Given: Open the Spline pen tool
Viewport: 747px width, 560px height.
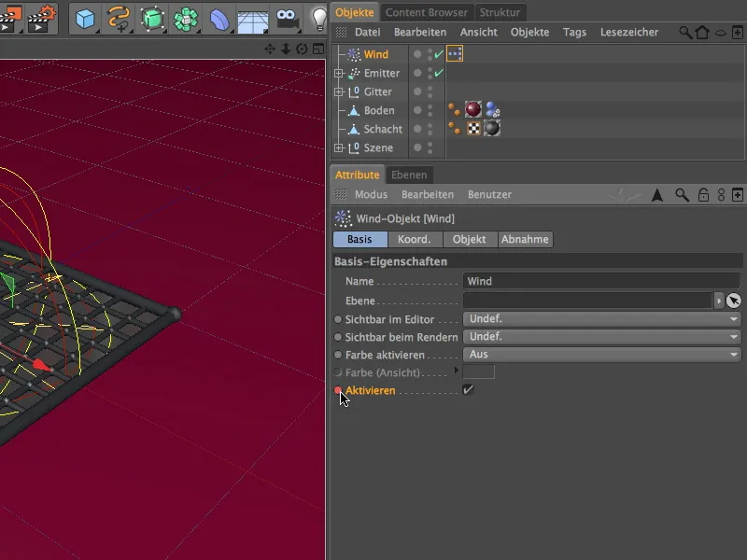Looking at the screenshot, I should click(119, 20).
